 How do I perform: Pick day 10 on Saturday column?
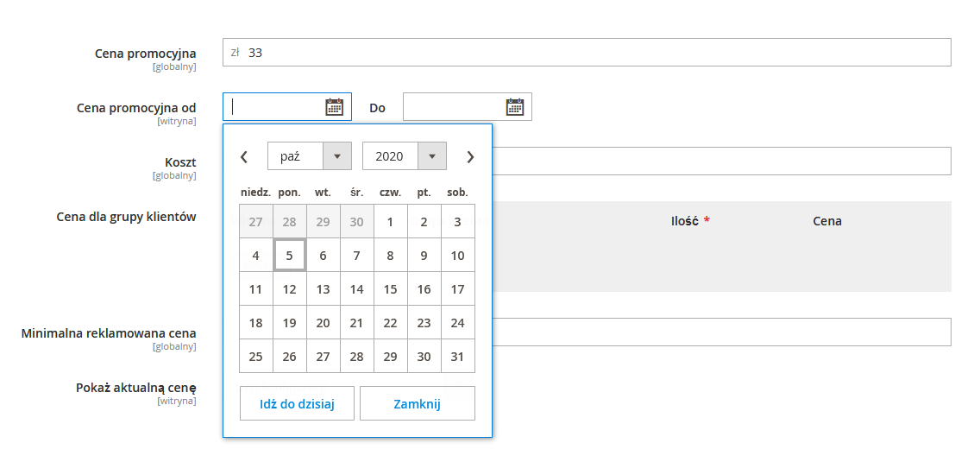click(458, 255)
